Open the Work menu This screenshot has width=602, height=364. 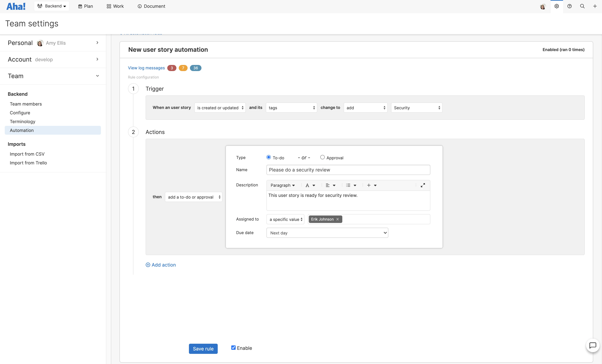pos(115,6)
